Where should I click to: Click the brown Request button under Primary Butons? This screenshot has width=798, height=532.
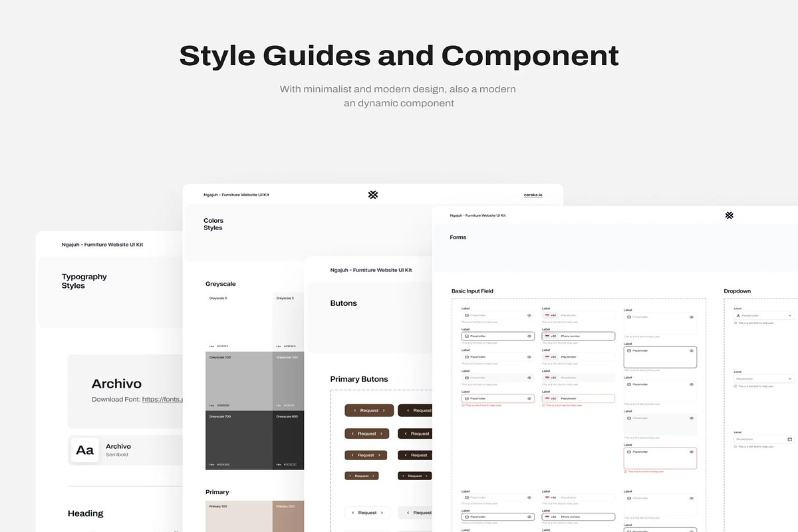coord(368,410)
